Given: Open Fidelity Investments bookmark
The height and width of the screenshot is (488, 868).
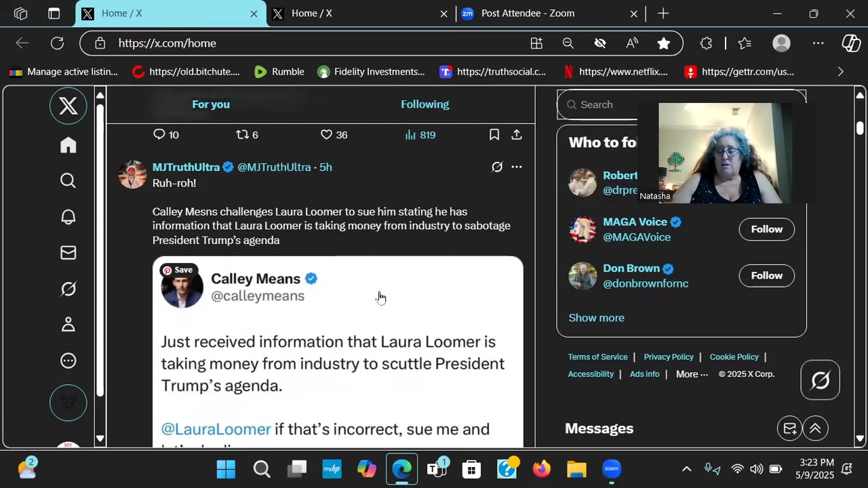Looking at the screenshot, I should (372, 72).
